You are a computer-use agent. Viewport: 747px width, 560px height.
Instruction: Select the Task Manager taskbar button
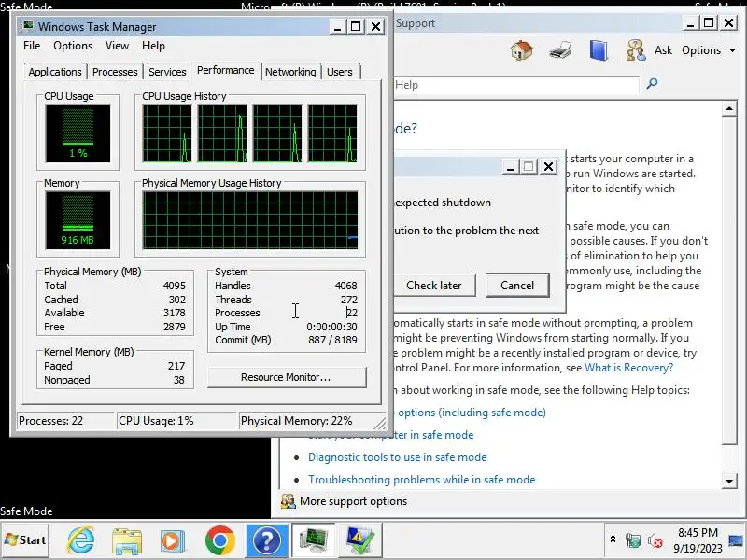click(x=314, y=540)
